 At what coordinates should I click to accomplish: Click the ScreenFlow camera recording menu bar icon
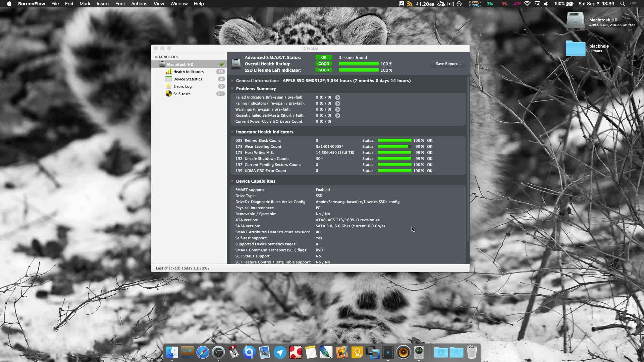[x=450, y=4]
